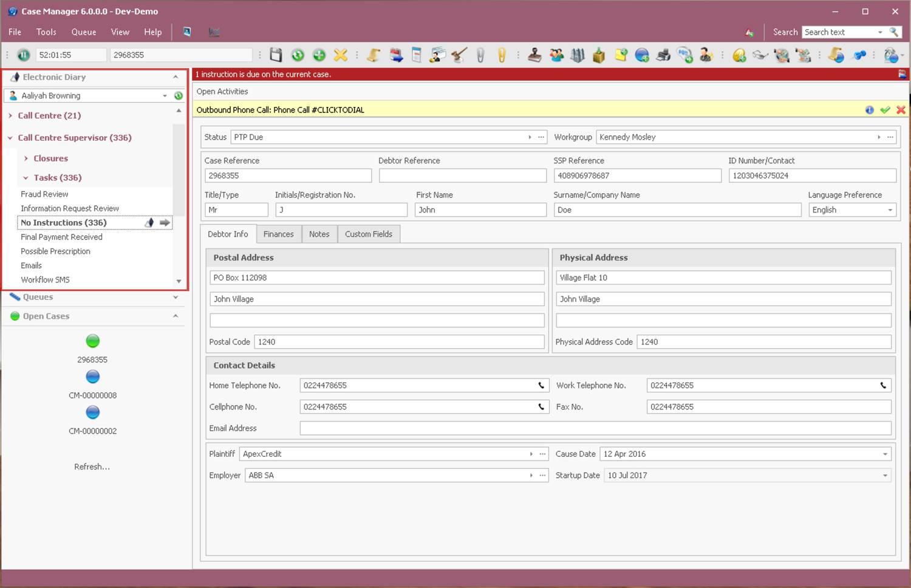Select Final Payment Received task
The image size is (911, 588).
61,237
